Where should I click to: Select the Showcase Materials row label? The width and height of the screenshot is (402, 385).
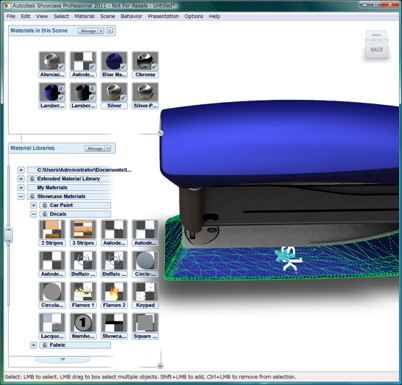pyautogui.click(x=61, y=196)
